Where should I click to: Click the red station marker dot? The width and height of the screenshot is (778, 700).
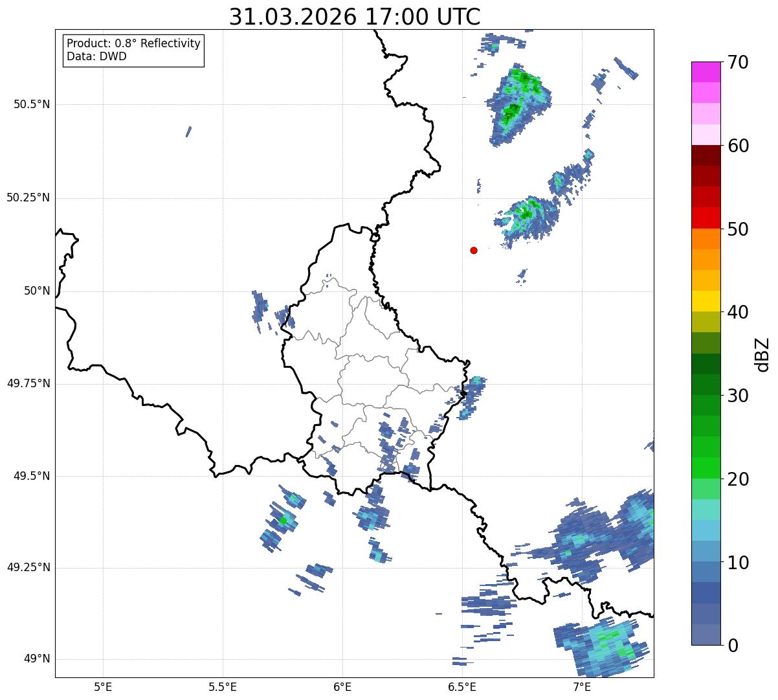(474, 250)
